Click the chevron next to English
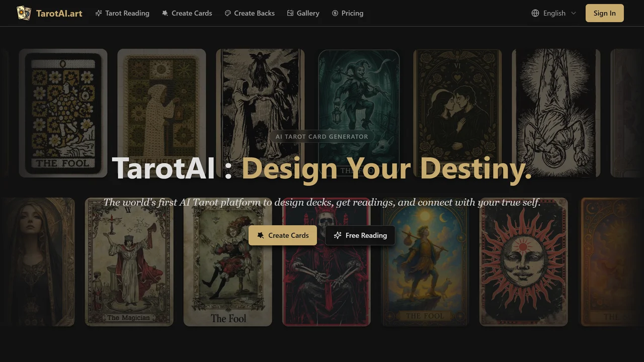This screenshot has width=644, height=362. point(573,13)
